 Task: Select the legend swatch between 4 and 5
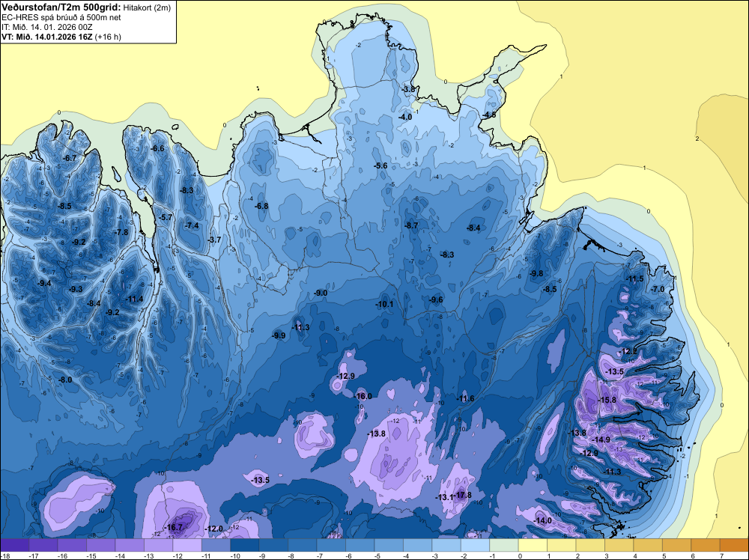[648, 545]
